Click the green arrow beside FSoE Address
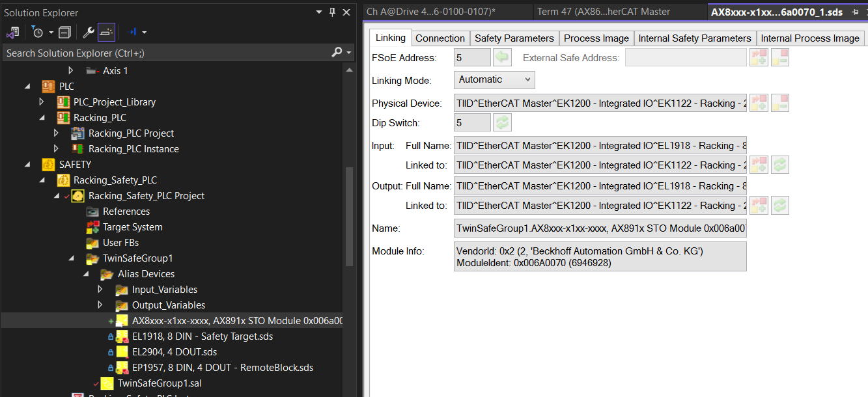 point(502,57)
